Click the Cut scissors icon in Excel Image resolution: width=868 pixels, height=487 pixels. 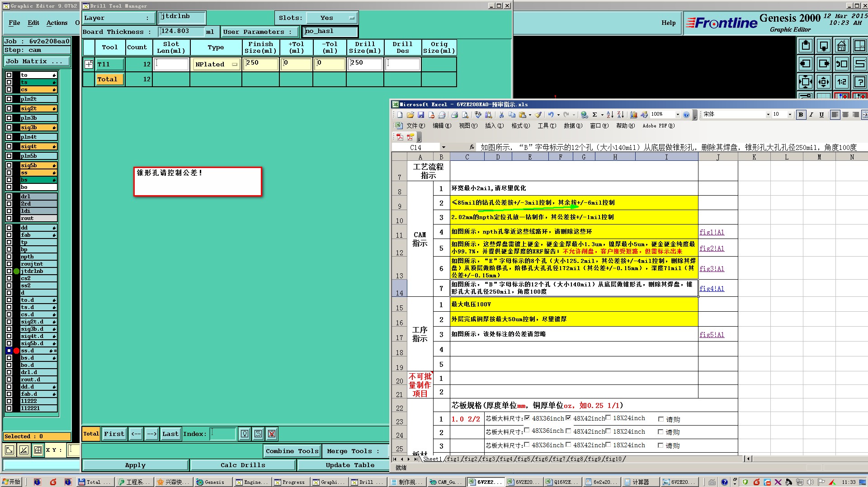click(x=501, y=115)
